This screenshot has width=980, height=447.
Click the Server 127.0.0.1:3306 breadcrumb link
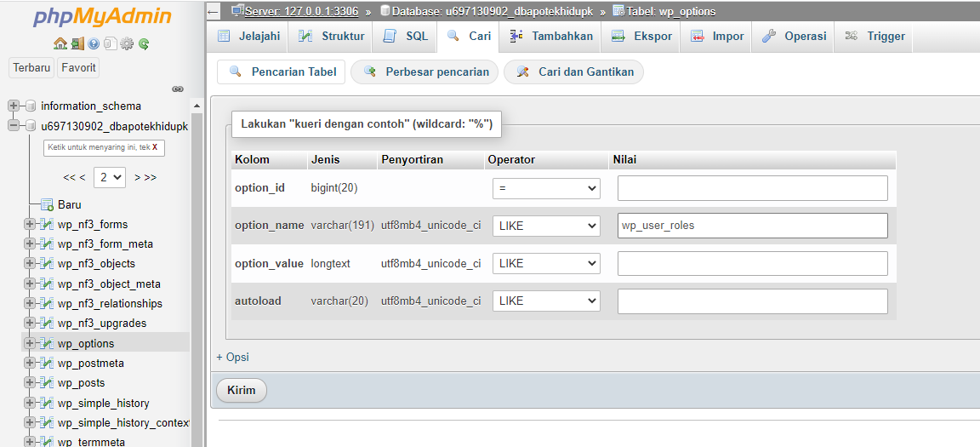301,11
